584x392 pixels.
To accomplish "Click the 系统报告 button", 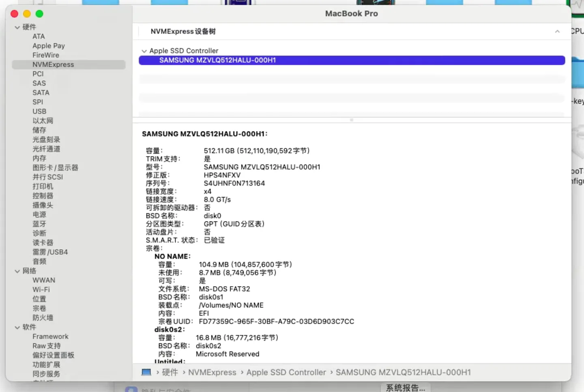I will pos(405,388).
